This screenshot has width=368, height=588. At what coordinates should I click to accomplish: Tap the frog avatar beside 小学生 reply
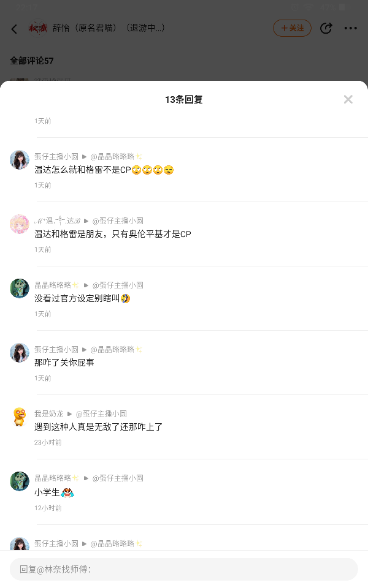tap(20, 481)
